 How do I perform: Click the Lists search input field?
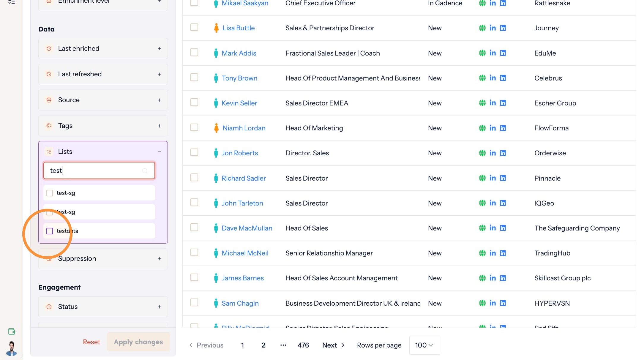pyautogui.click(x=99, y=170)
